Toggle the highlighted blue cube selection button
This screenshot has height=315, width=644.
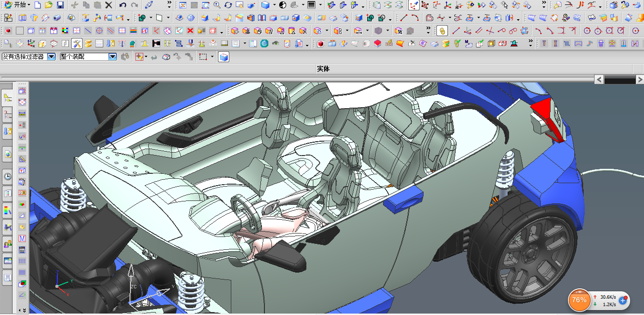[x=224, y=57]
